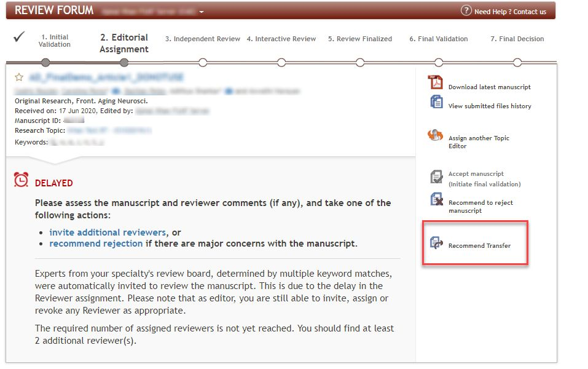
Task: Click the Review Finalized timeline circle
Action: pyautogui.click(x=360, y=62)
